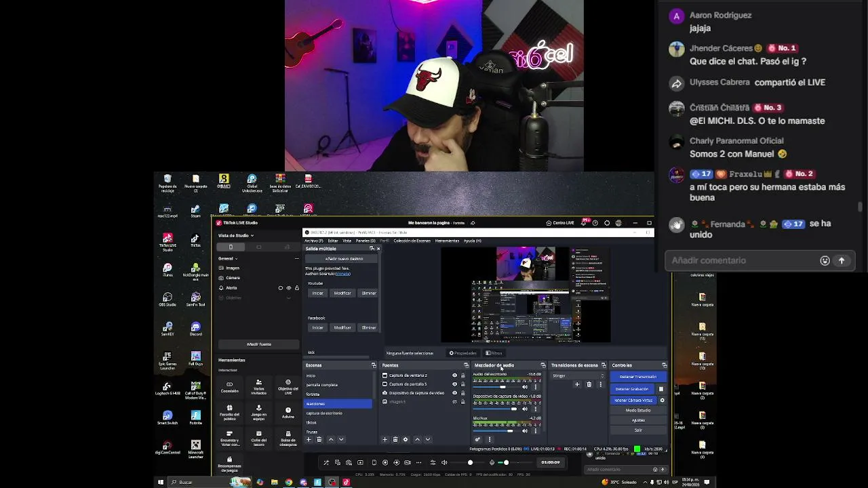Open the Stinger transition dropdown
The image size is (868, 488).
click(x=578, y=375)
